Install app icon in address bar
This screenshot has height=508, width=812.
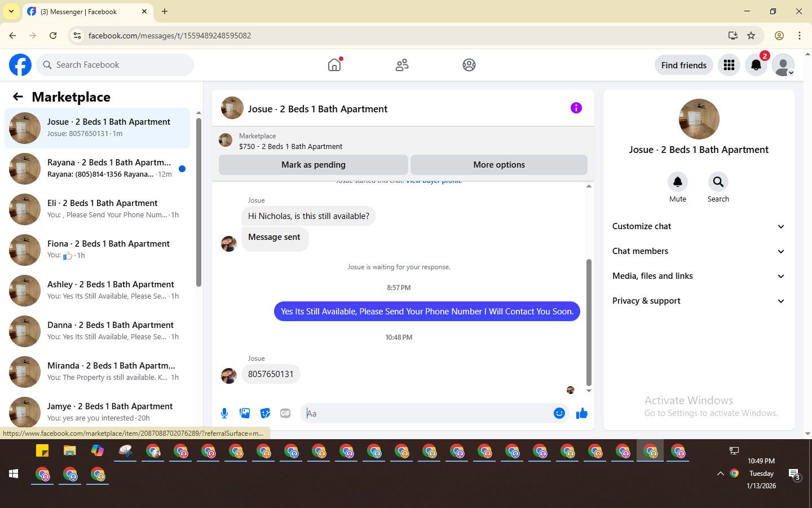click(x=732, y=36)
